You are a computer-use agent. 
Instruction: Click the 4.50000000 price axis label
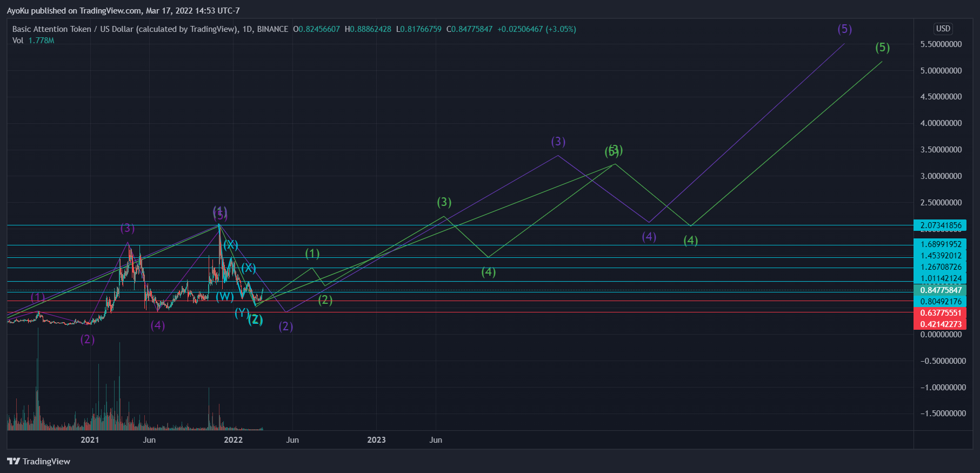point(941,97)
